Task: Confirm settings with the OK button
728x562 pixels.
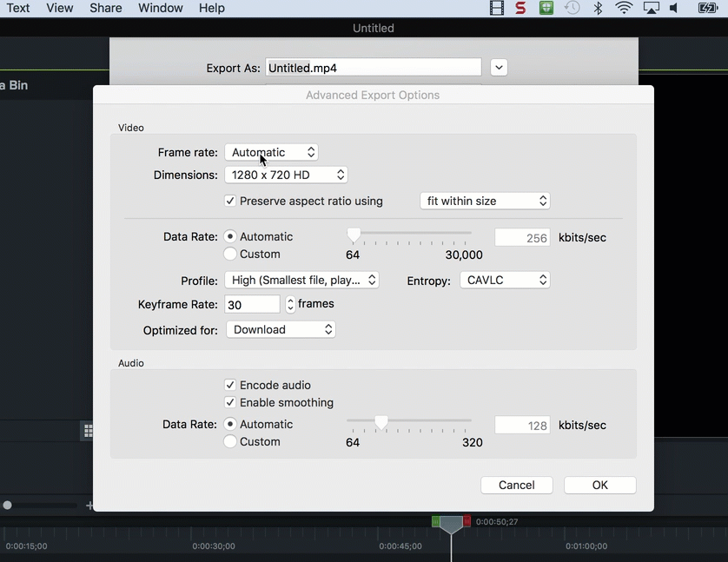Action: coord(599,485)
